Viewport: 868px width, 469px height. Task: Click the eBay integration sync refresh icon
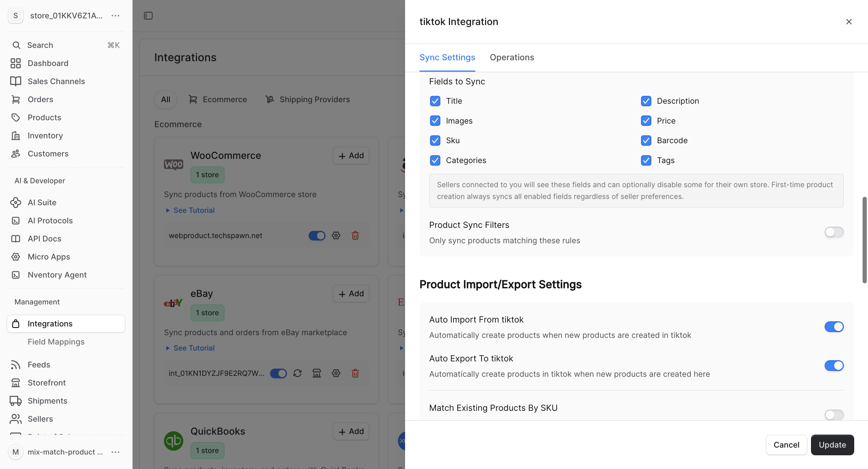(x=297, y=373)
